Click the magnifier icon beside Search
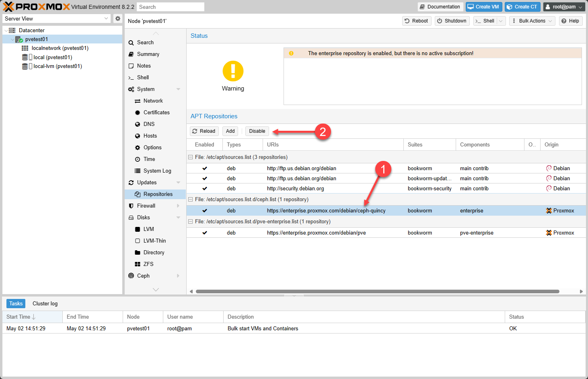The width and height of the screenshot is (588, 379). [131, 43]
